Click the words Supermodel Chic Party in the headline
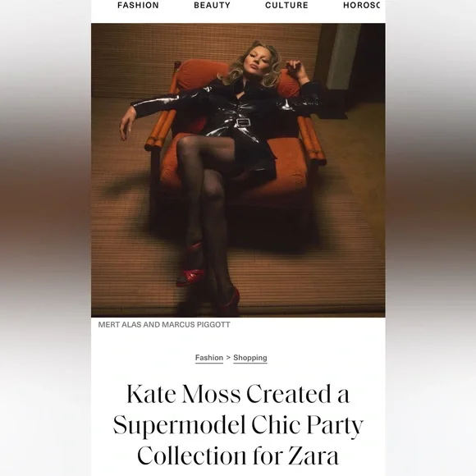The image size is (476, 476). click(x=238, y=425)
